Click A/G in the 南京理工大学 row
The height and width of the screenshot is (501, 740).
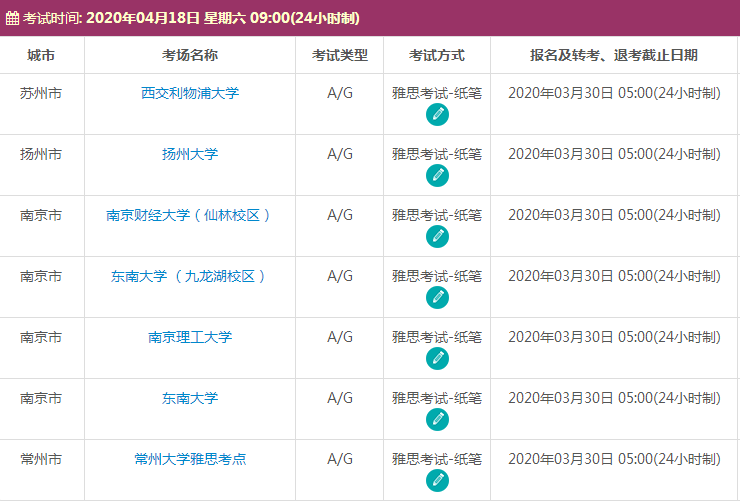[x=340, y=337]
